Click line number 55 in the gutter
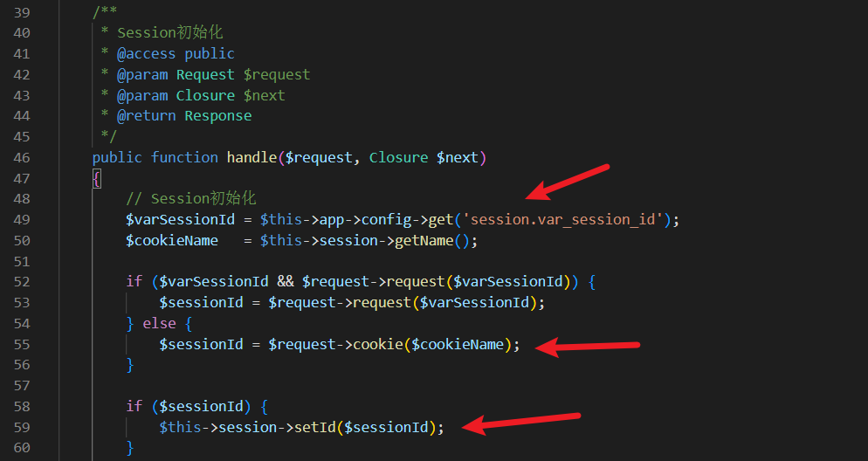The height and width of the screenshot is (461, 868). tap(22, 344)
